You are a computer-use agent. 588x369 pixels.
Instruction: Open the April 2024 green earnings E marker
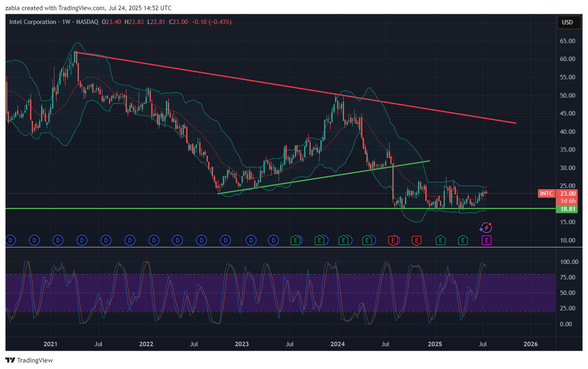pyautogui.click(x=367, y=240)
